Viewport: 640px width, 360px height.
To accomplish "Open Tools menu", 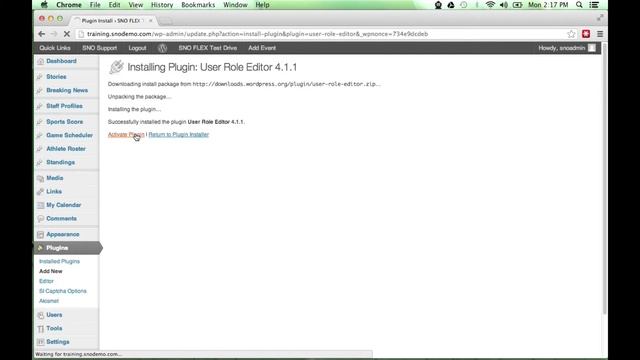I will point(54,328).
